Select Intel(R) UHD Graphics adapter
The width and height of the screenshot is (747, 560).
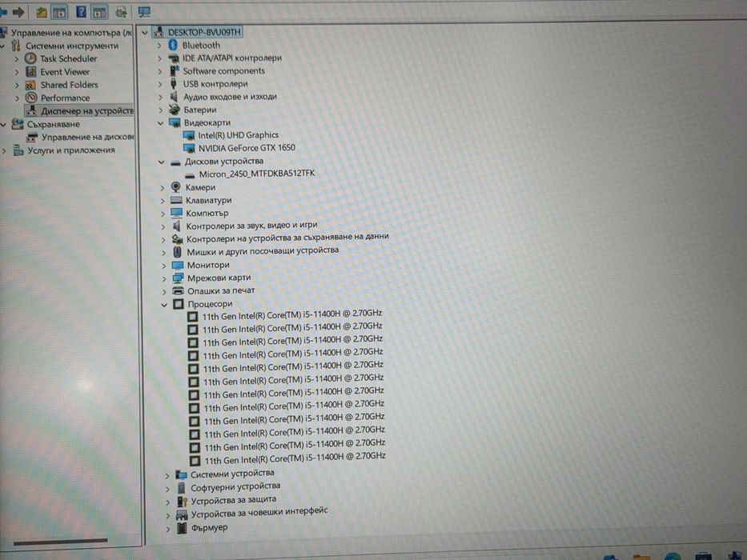239,135
